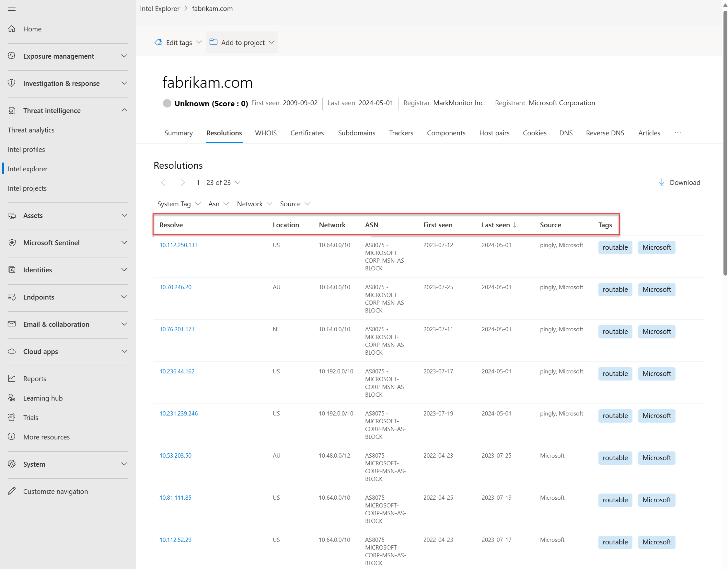Click the Home icon in sidebar
This screenshot has width=728, height=569.
(12, 29)
